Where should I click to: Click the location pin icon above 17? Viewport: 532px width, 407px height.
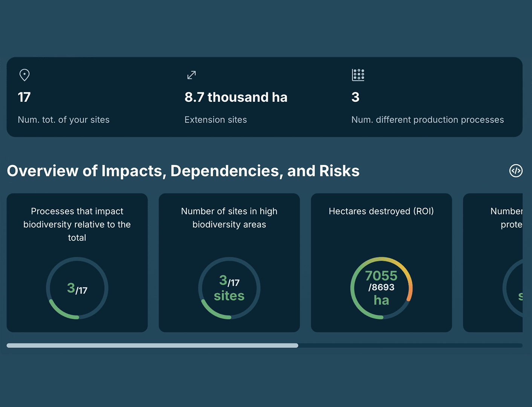point(24,75)
